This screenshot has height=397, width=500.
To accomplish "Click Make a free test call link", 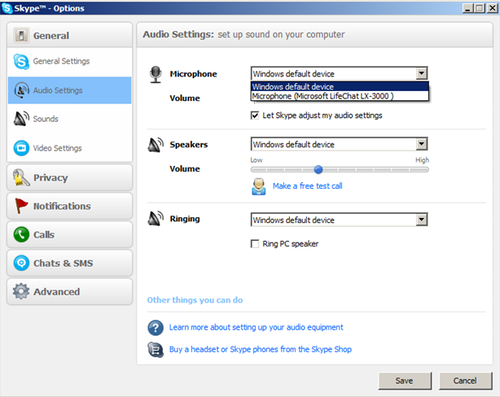I will click(307, 186).
